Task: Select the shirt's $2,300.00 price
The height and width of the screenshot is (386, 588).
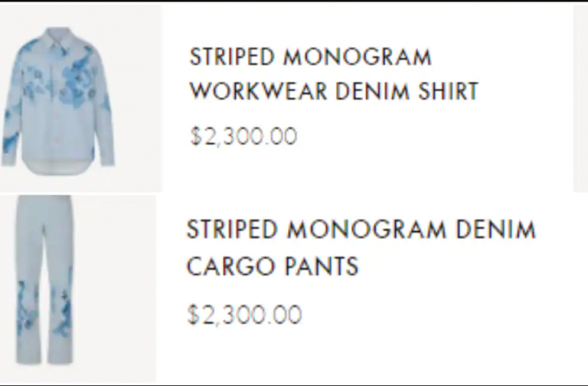Action: 244,137
